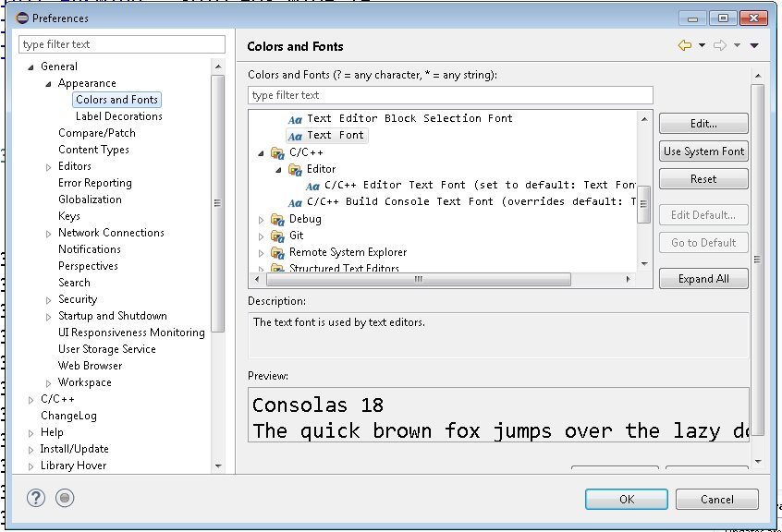The width and height of the screenshot is (782, 532).
Task: Expand the Workspace preference node
Action: click(x=48, y=383)
